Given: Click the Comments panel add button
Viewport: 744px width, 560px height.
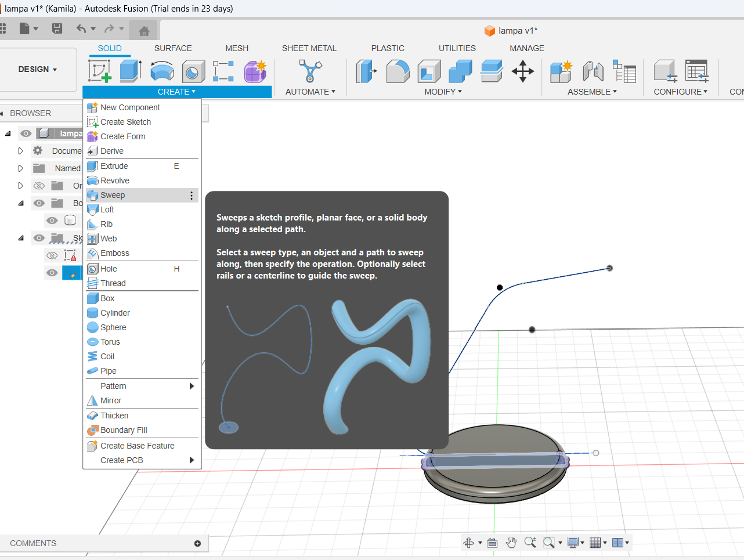Looking at the screenshot, I should click(197, 543).
